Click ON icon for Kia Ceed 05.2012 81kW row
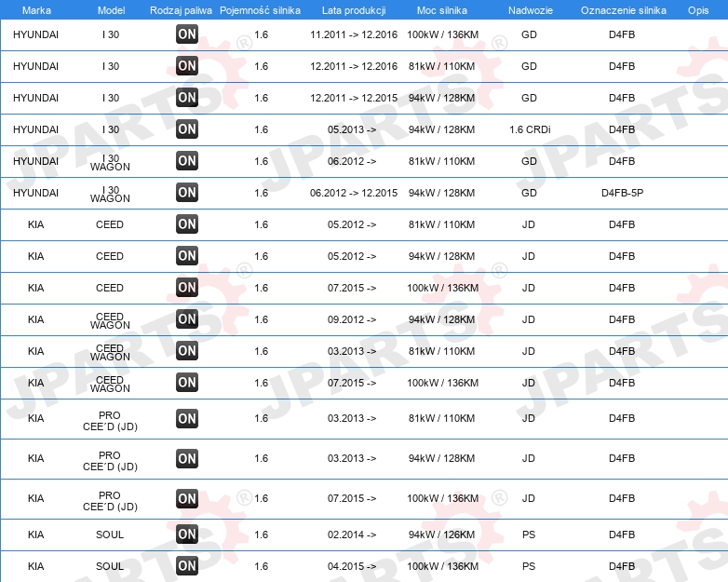Image resolution: width=728 pixels, height=582 pixels. (x=187, y=223)
